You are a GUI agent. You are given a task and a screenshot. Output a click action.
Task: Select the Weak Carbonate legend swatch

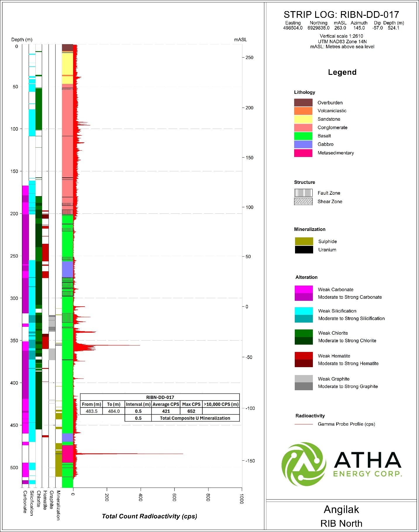(x=304, y=289)
